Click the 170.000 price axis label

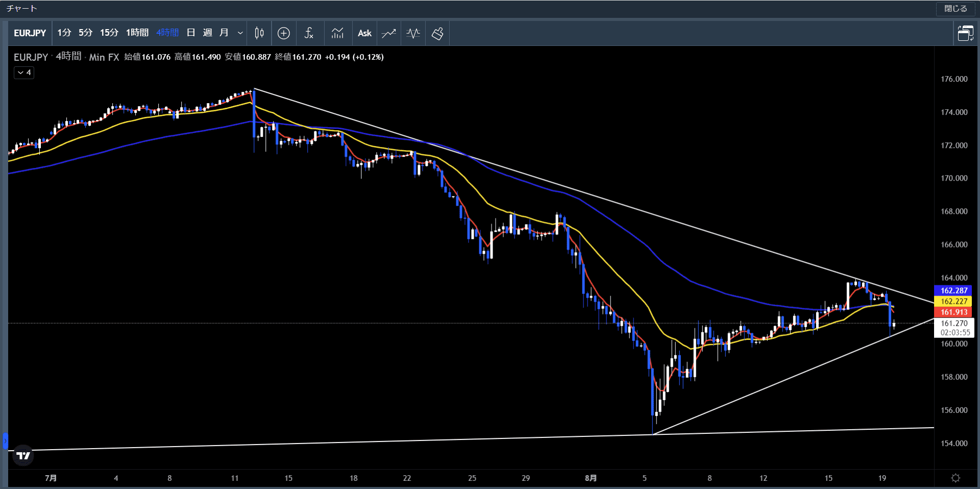click(x=954, y=178)
